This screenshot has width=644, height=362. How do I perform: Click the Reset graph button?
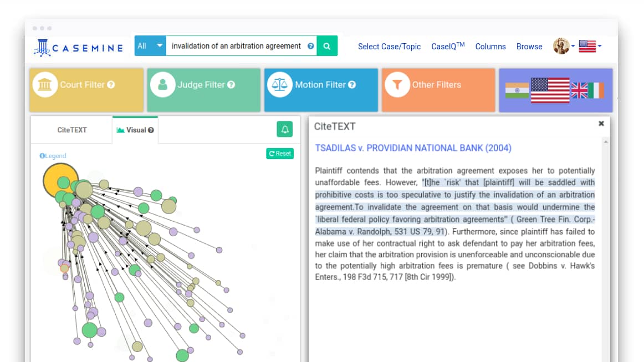280,154
